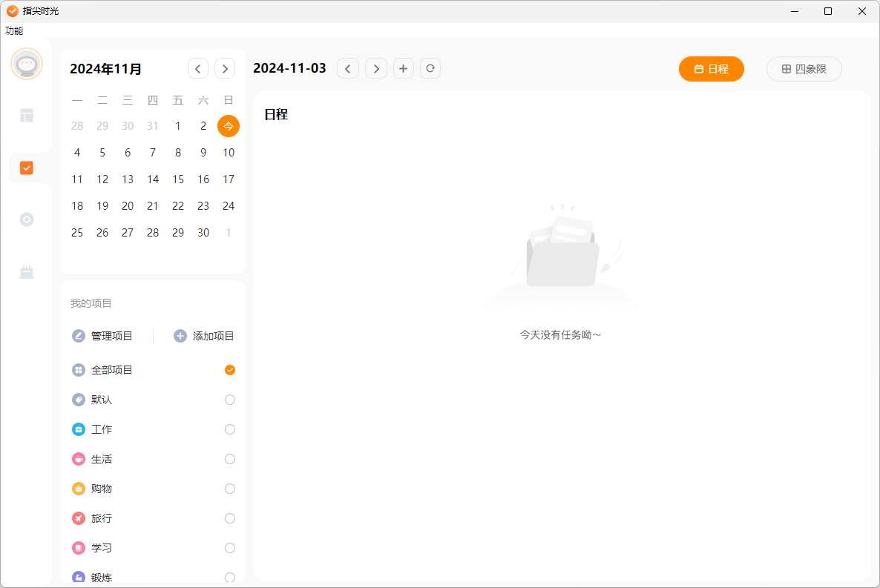
Task: Select today's date marked 今
Action: 228,125
